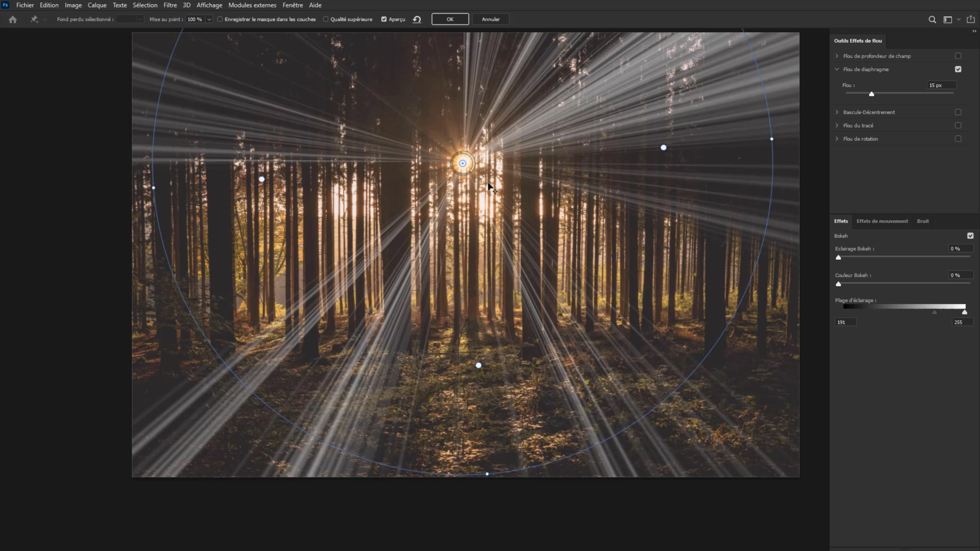
Task: Select the Effets tab
Action: (841, 221)
